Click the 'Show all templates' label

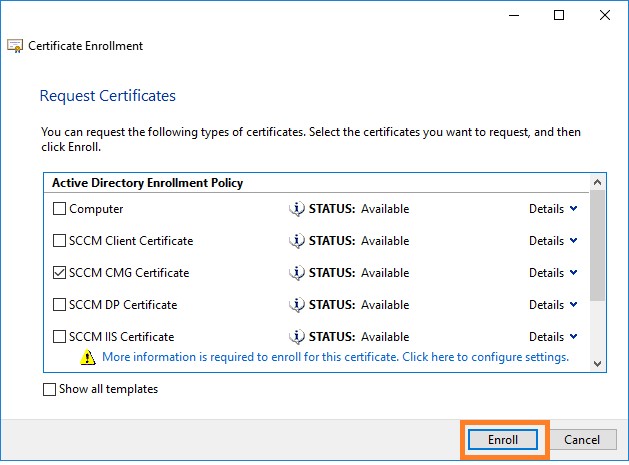click(x=108, y=389)
